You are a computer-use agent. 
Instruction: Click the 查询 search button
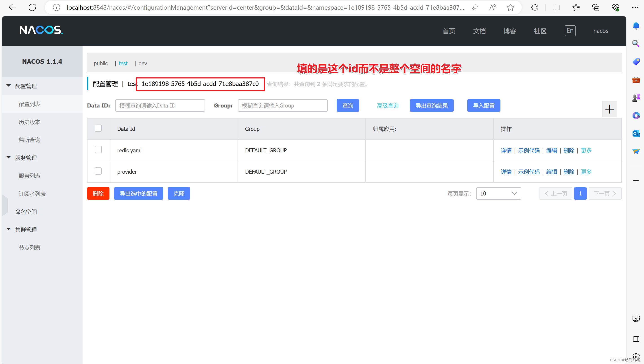coord(347,105)
